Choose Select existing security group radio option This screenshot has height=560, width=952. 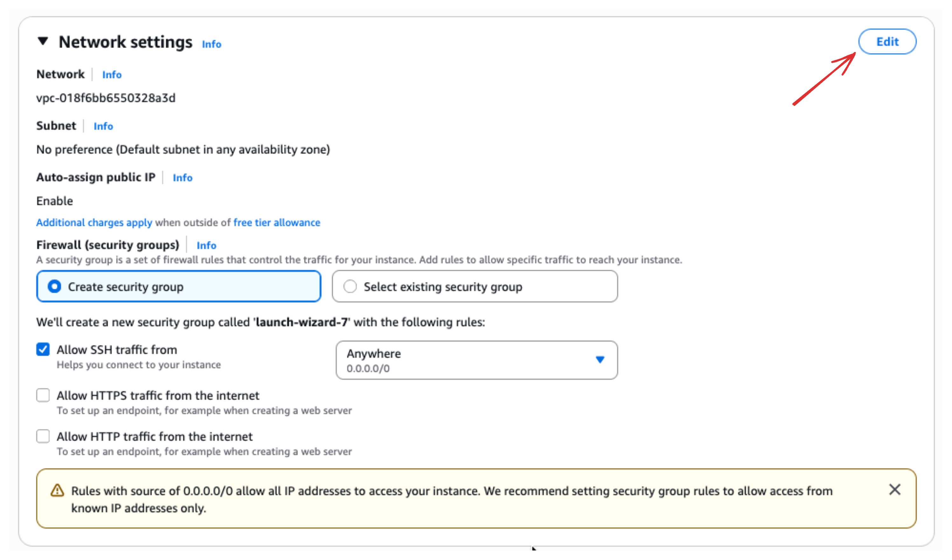point(475,287)
